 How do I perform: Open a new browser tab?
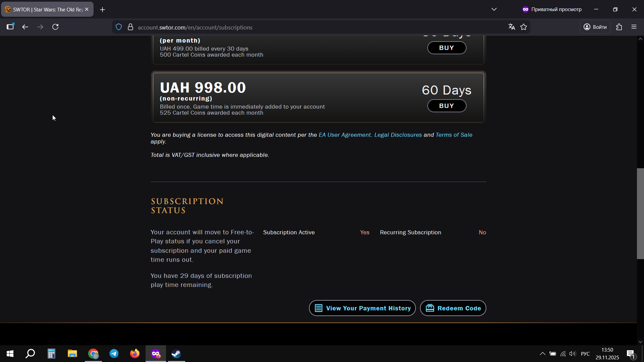[x=103, y=10]
